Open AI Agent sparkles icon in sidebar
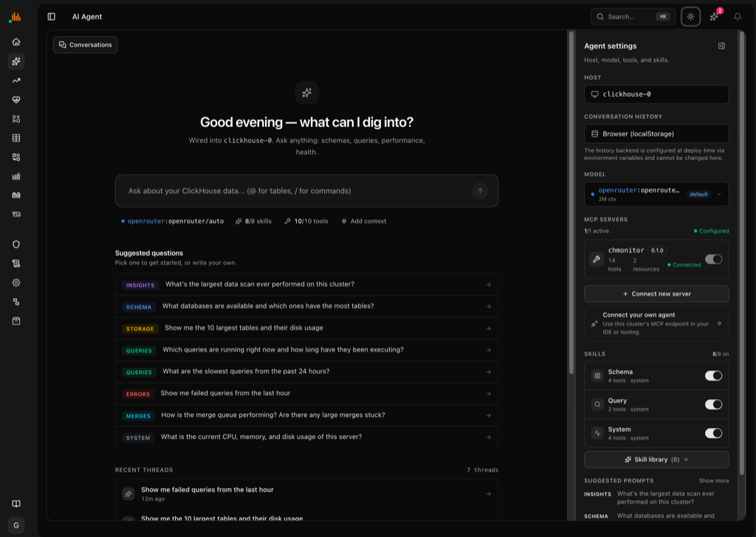 pos(16,61)
